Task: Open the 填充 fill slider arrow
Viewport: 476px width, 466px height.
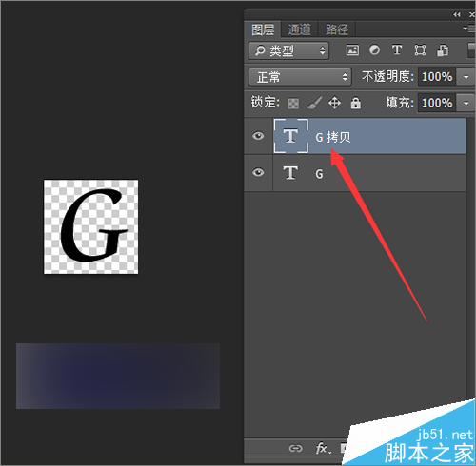Action: (x=466, y=103)
